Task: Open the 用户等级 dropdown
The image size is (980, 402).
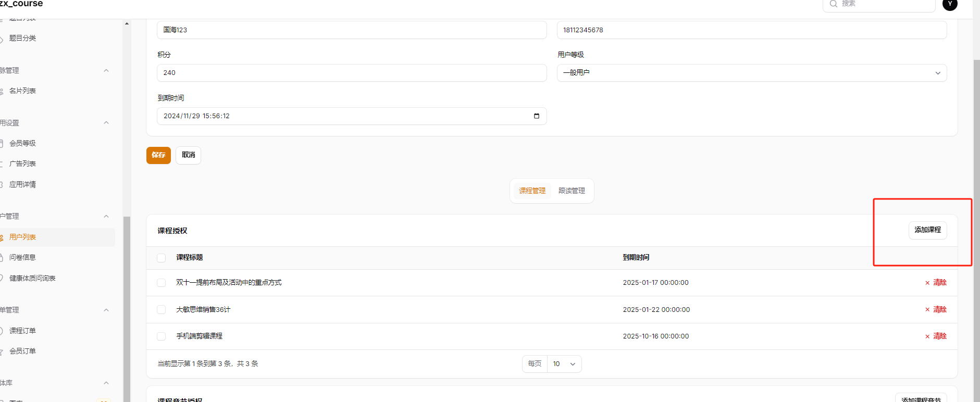Action: [751, 73]
